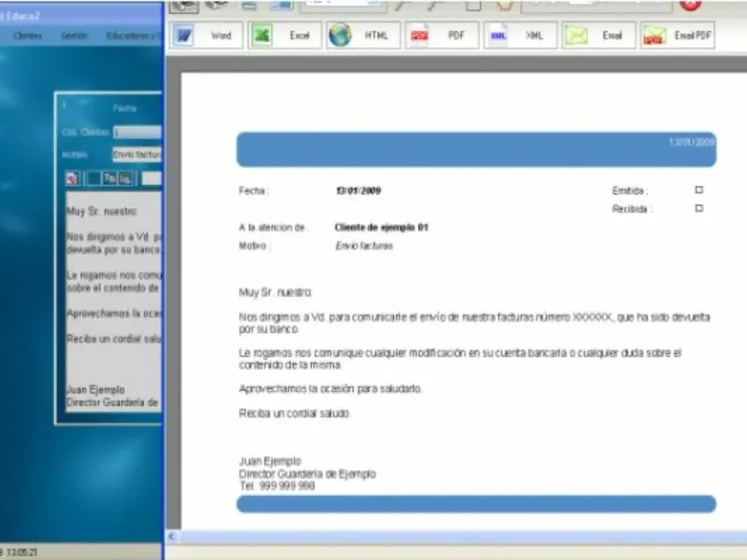
Task: Click 'Reciba un cordial' line in Educa2 editor
Action: [x=114, y=339]
